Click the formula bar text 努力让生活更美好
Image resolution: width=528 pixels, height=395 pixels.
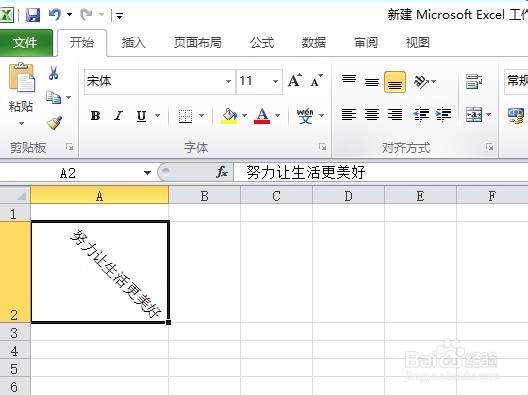point(306,172)
